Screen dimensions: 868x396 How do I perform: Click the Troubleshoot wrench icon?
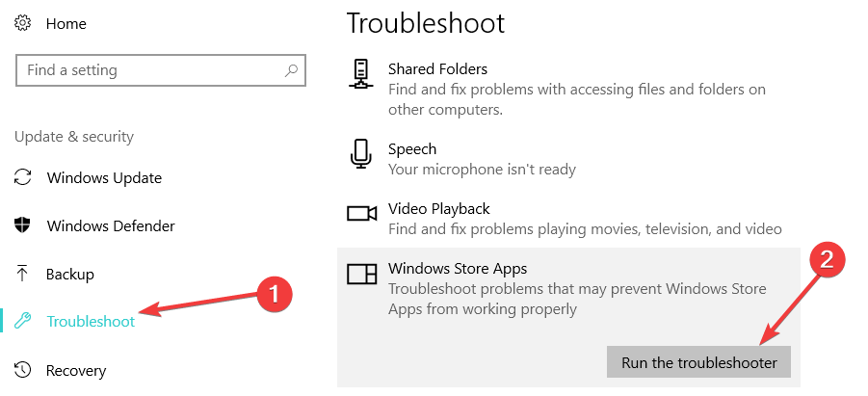23,321
